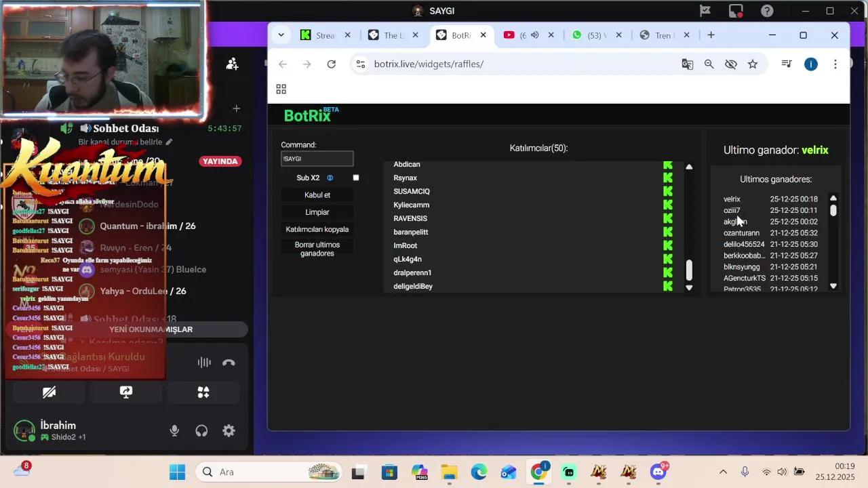Click the green K icon next to Abdican
Viewport: 868px width, 488px height.
coord(667,164)
